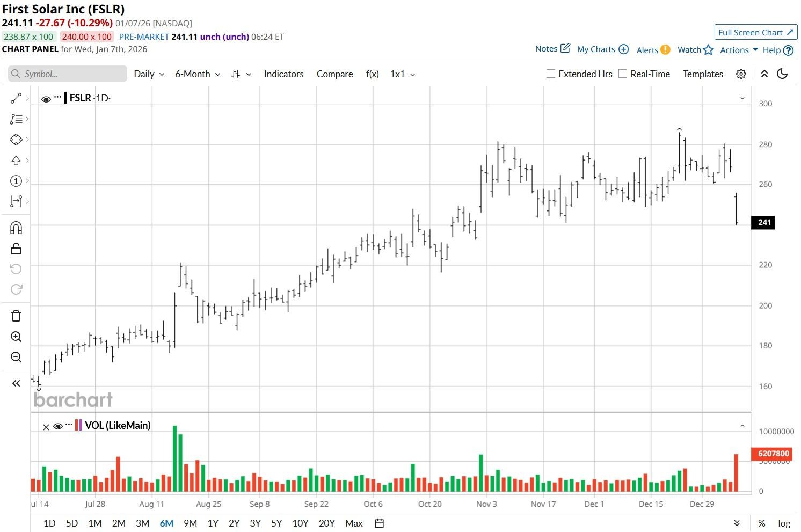Select the Max time range

[x=354, y=523]
